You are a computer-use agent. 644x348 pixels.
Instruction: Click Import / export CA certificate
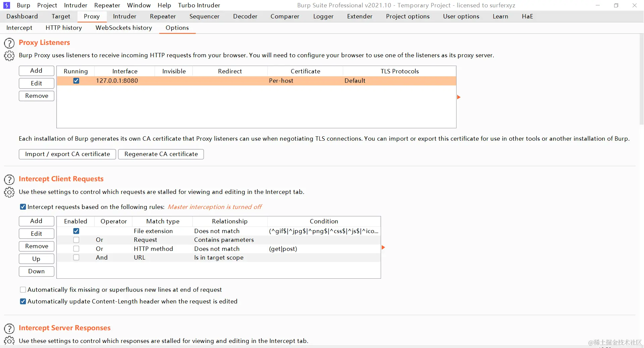[67, 154]
